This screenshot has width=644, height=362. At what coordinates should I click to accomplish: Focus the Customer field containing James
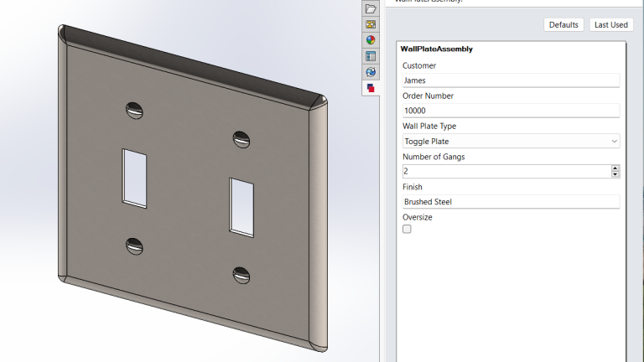(x=510, y=80)
